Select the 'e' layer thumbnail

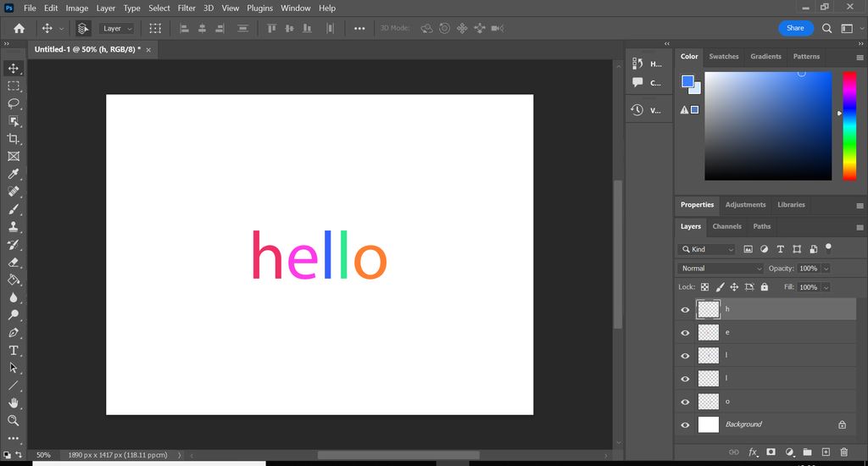pyautogui.click(x=708, y=333)
